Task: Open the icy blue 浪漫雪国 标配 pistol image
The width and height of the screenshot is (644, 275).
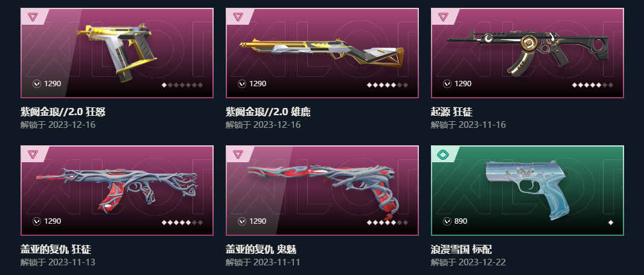Action: click(528, 190)
